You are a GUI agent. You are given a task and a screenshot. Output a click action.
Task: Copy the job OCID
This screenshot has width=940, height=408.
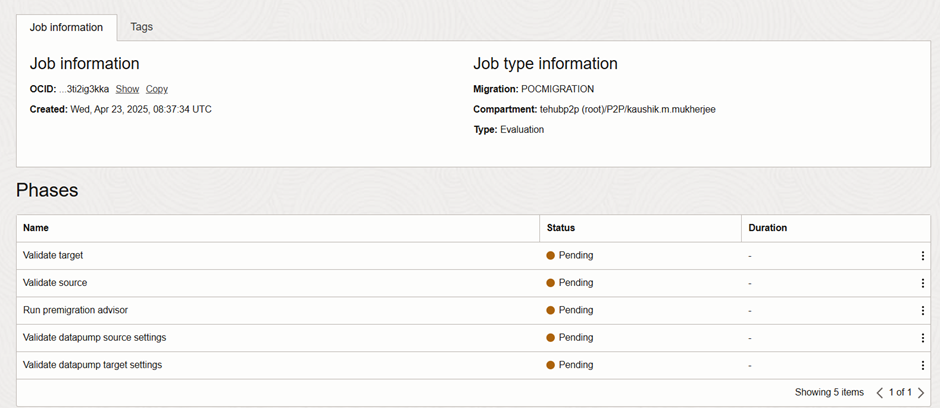coord(157,89)
